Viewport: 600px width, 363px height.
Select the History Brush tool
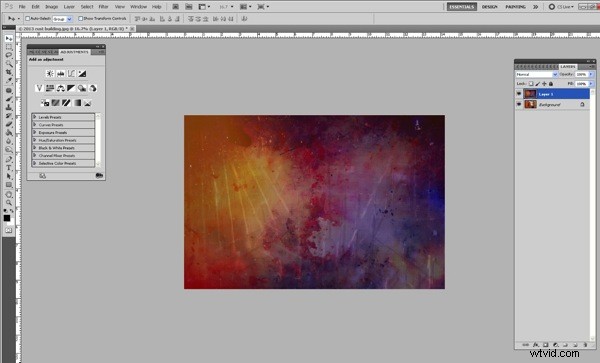coord(8,116)
